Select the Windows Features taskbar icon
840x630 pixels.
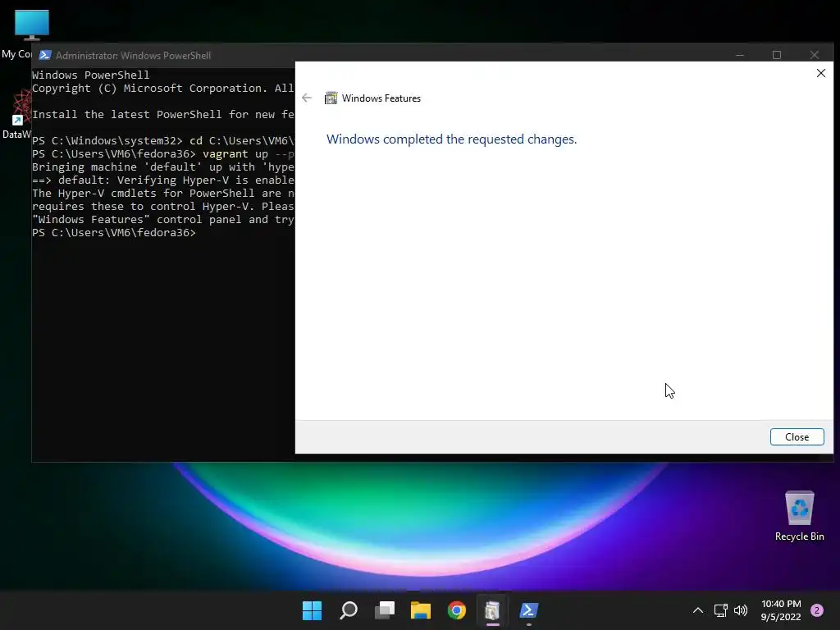pyautogui.click(x=492, y=610)
